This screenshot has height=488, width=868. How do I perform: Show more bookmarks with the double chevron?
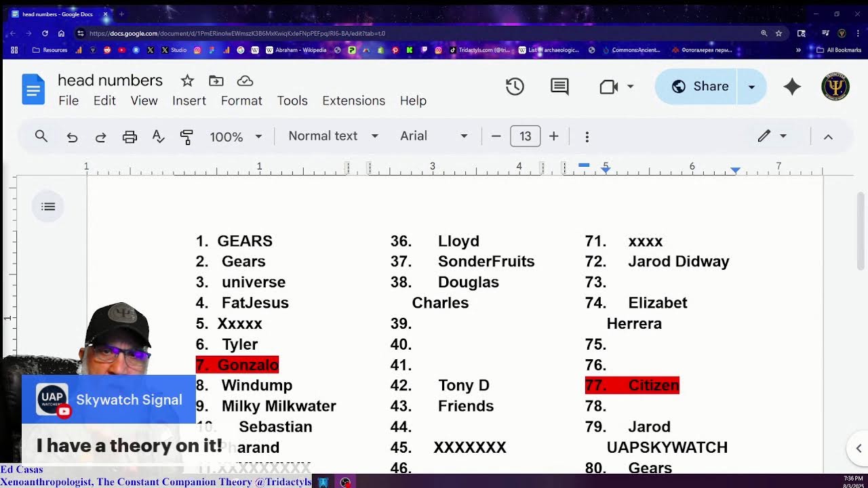tap(798, 50)
